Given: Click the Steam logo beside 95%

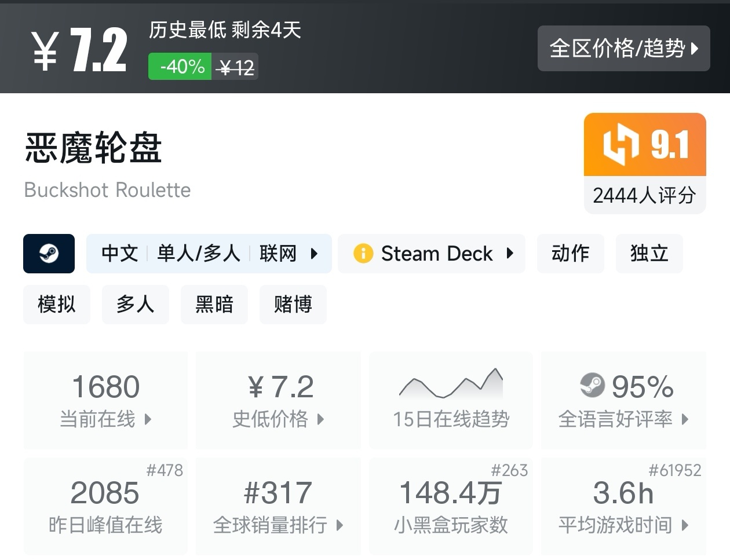Looking at the screenshot, I should [592, 385].
